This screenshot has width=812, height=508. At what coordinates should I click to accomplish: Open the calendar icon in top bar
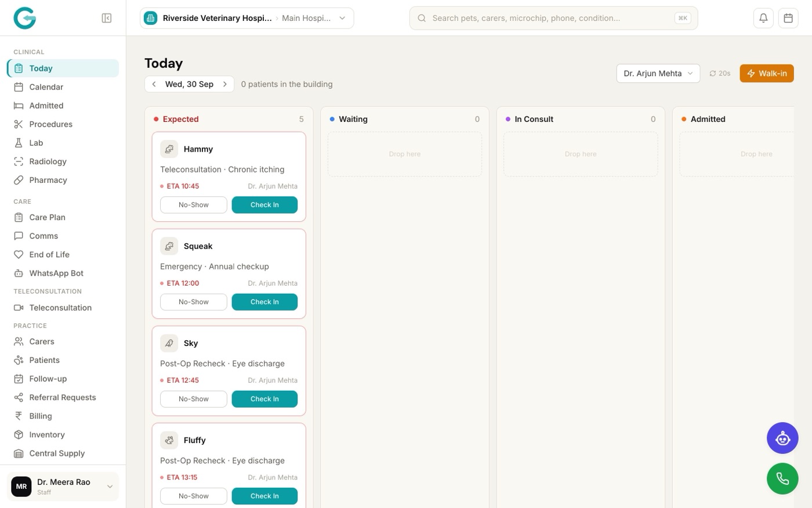click(x=788, y=18)
